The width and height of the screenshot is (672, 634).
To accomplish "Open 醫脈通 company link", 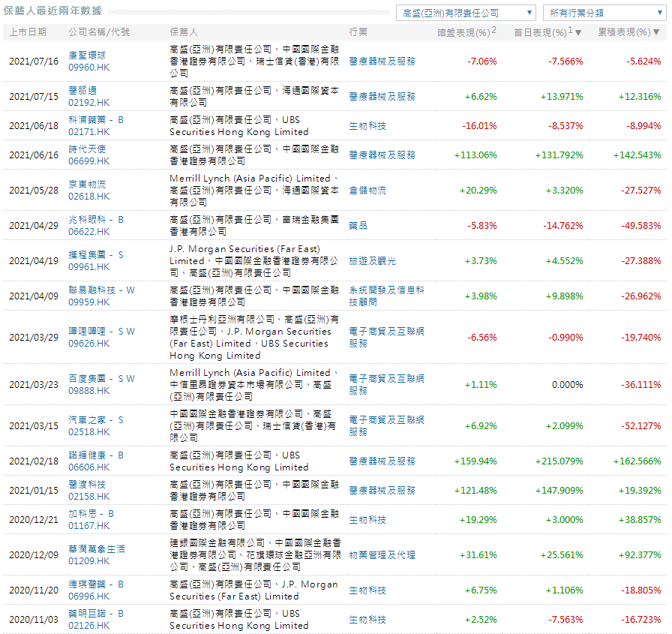I will tap(82, 91).
